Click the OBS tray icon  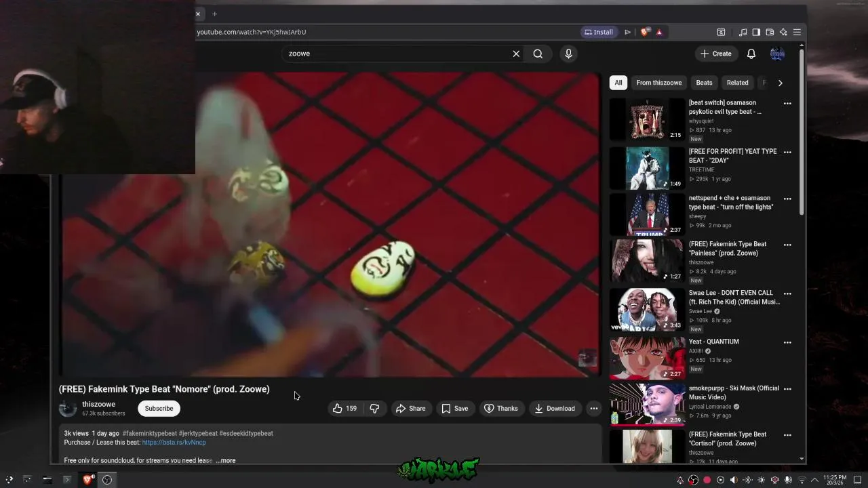click(693, 480)
